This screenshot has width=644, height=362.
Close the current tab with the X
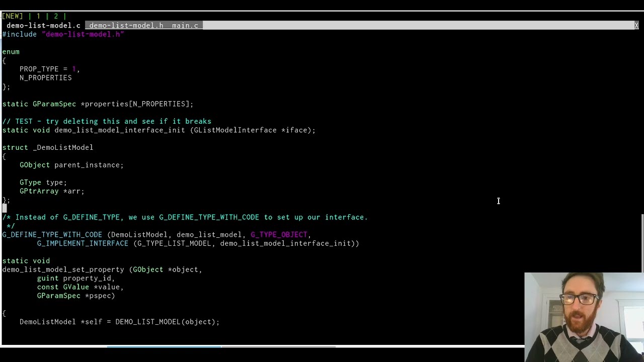[636, 25]
